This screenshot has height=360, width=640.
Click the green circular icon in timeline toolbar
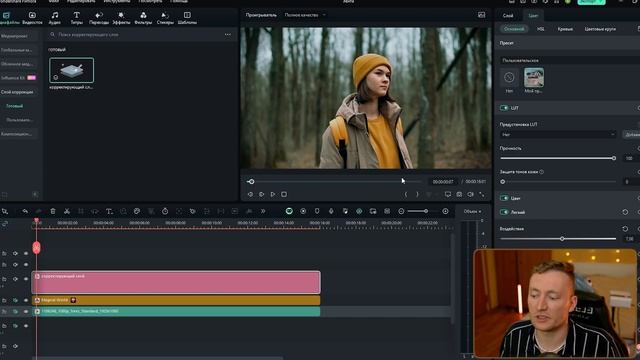[x=289, y=211]
